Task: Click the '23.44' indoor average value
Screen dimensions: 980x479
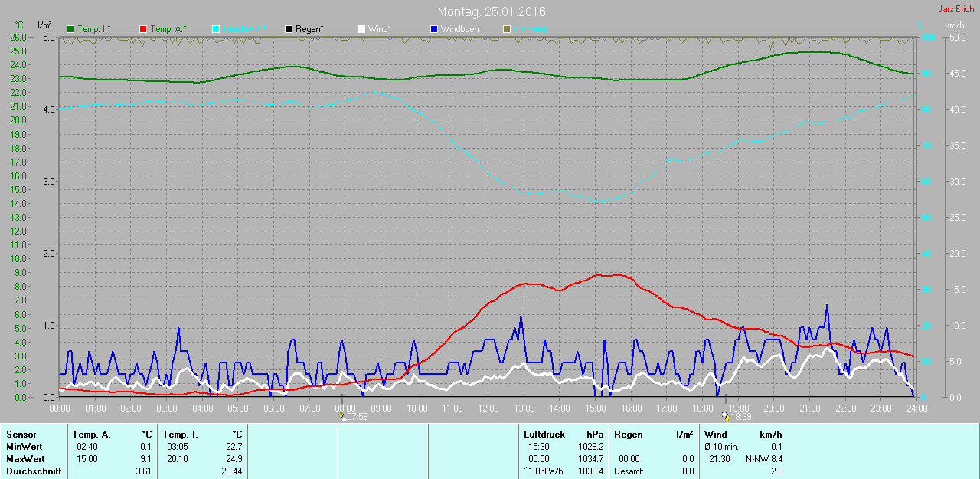Action: click(x=230, y=471)
